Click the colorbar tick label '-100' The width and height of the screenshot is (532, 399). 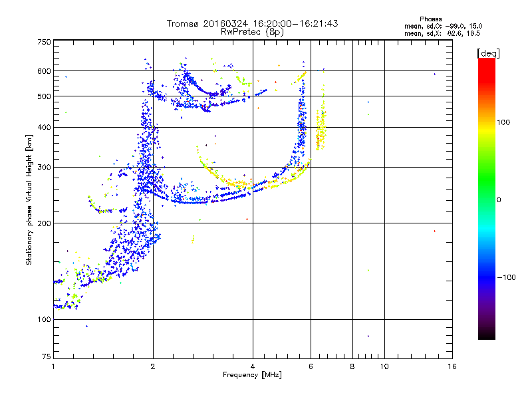coord(506,277)
